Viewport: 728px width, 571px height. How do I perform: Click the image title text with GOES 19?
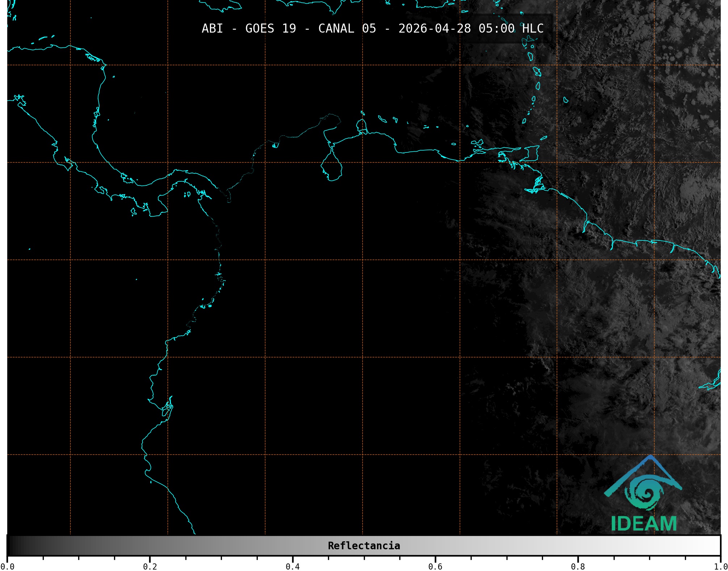[372, 28]
